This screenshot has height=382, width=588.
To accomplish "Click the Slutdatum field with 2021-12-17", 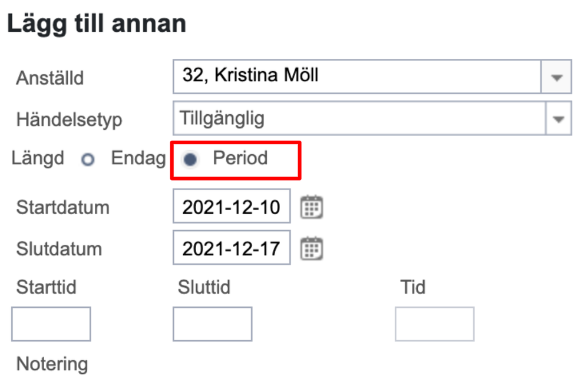I will [x=232, y=248].
